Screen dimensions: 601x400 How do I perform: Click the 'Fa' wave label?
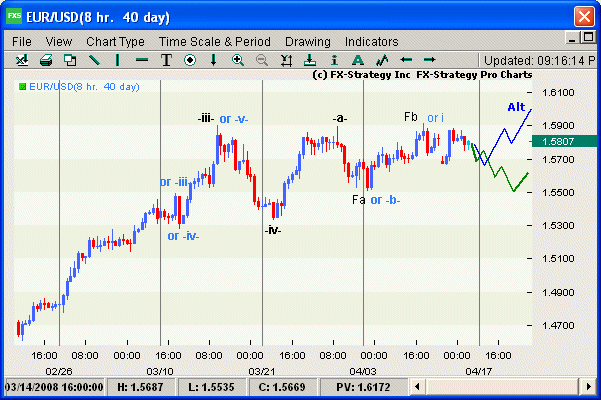[x=359, y=200]
